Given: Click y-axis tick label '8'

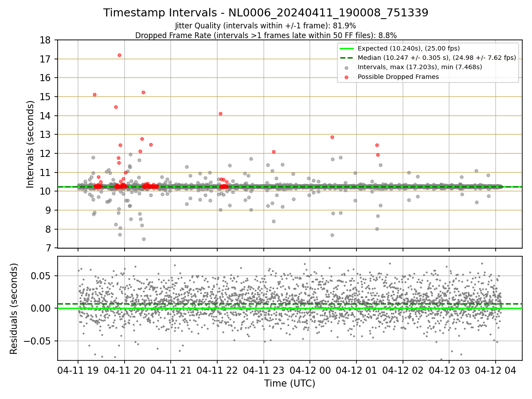Looking at the screenshot, I should point(48,230).
